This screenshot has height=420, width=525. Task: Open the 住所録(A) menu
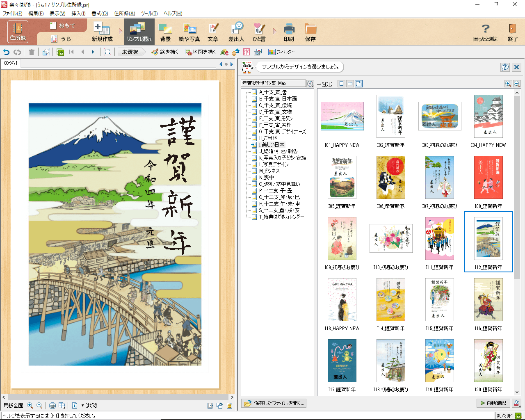click(124, 14)
